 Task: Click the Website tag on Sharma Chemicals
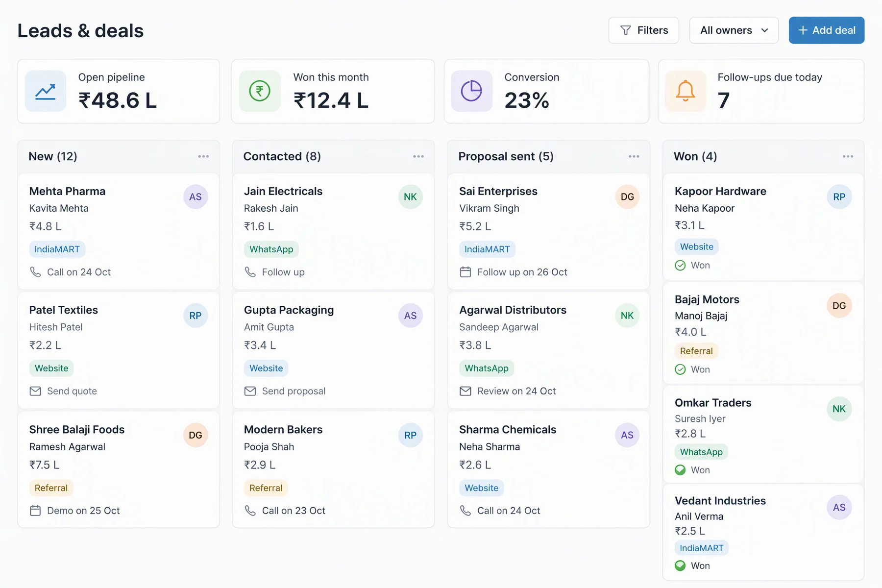pyautogui.click(x=482, y=488)
